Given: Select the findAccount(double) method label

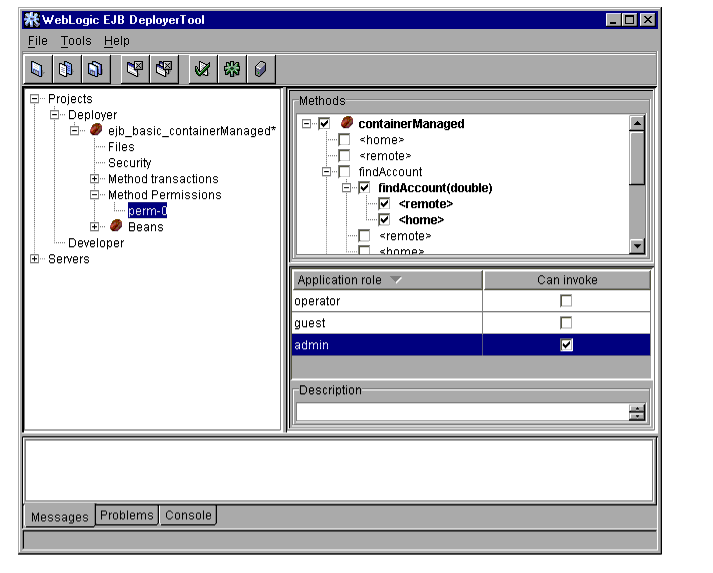Looking at the screenshot, I should pos(435,188).
